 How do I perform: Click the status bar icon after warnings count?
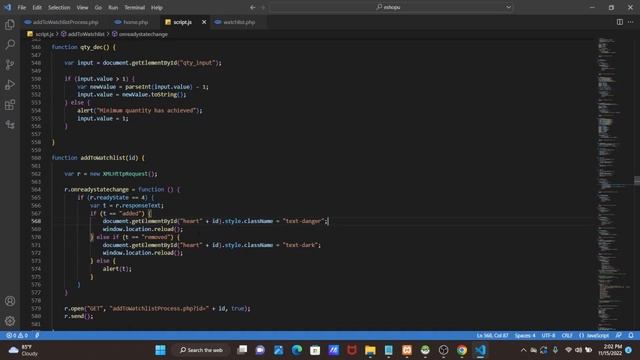click(x=37, y=335)
